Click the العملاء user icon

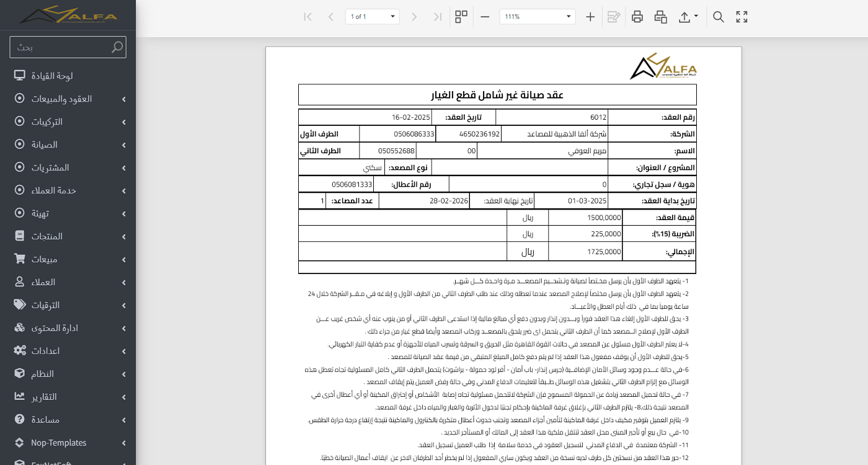coord(20,282)
